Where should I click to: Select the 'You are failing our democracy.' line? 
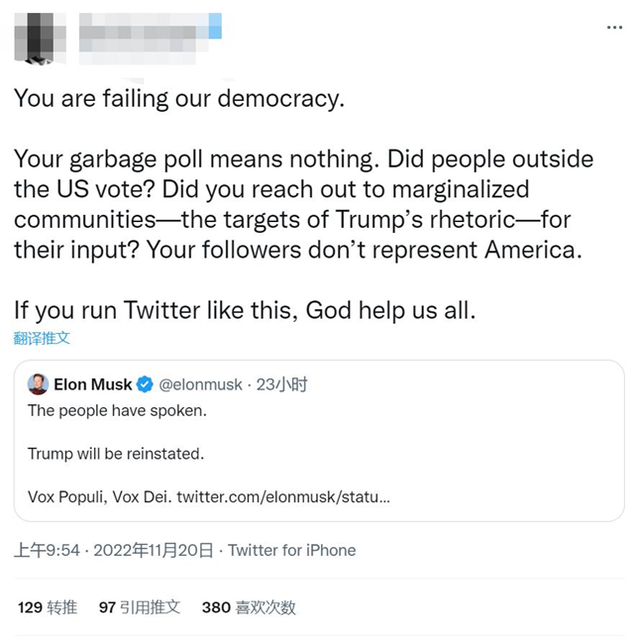178,99
